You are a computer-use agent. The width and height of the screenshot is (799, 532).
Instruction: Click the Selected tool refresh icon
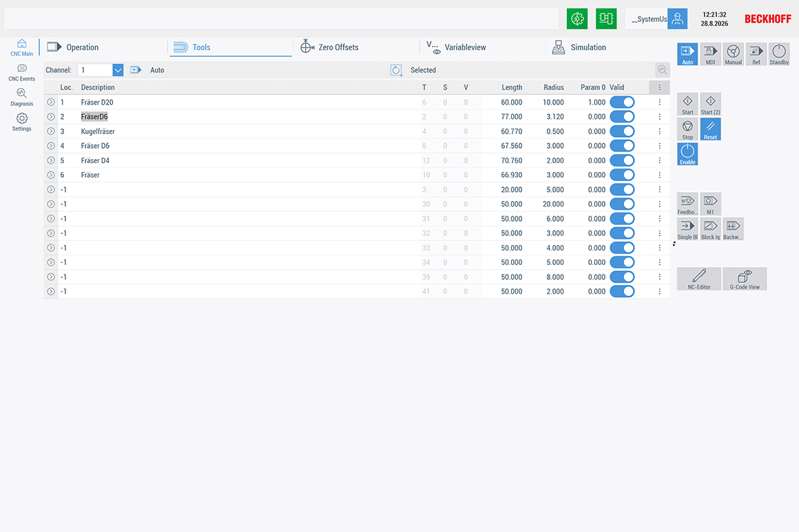coord(397,70)
